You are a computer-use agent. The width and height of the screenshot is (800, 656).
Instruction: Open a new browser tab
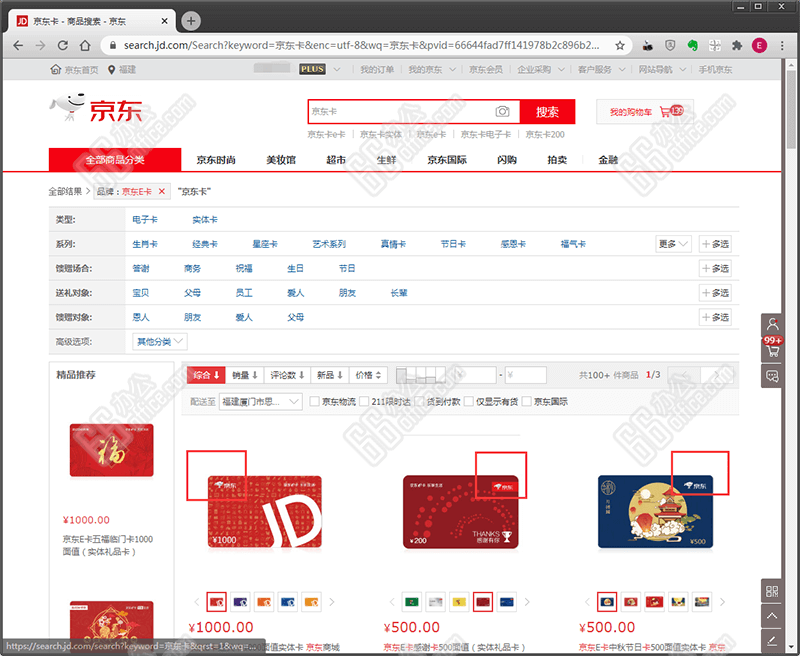[191, 21]
